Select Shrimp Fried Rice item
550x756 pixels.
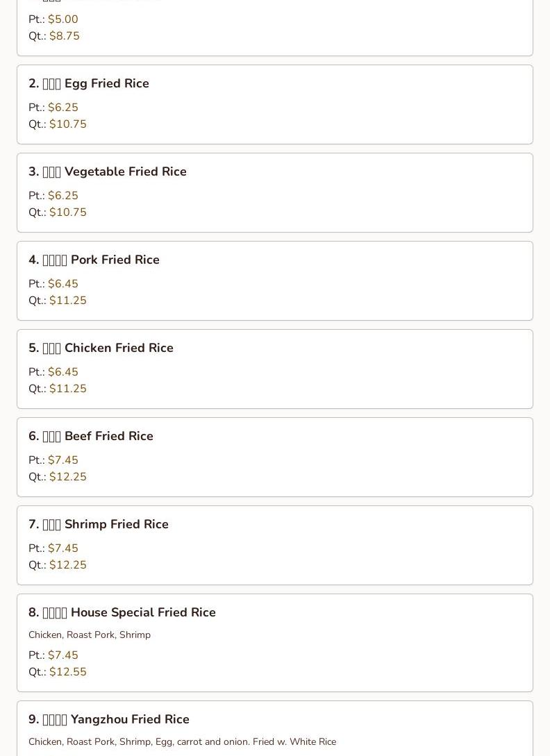click(x=275, y=546)
